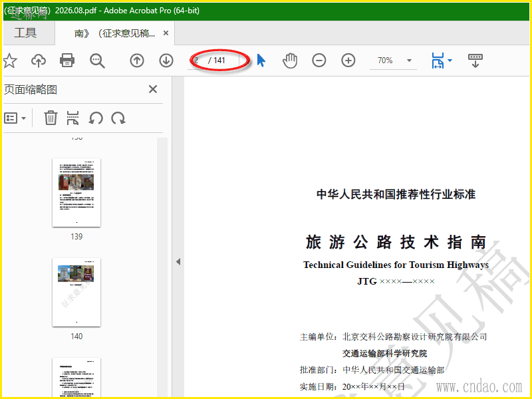Zoom out with the minus button

point(319,61)
